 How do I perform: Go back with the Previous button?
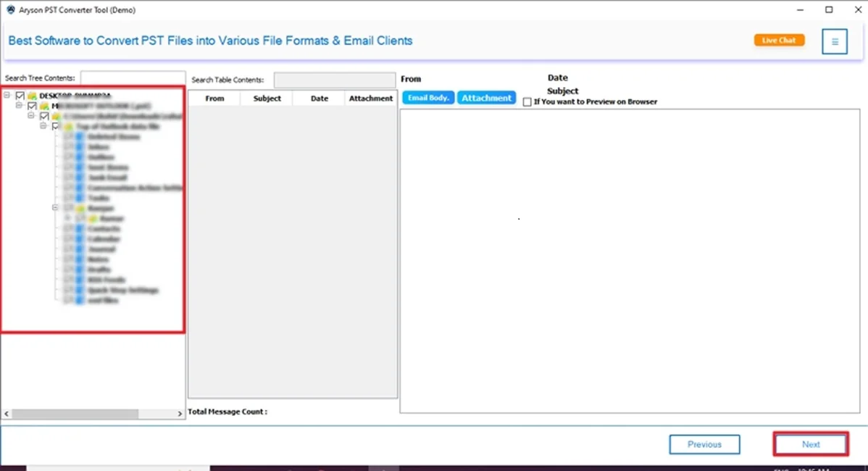tap(704, 444)
